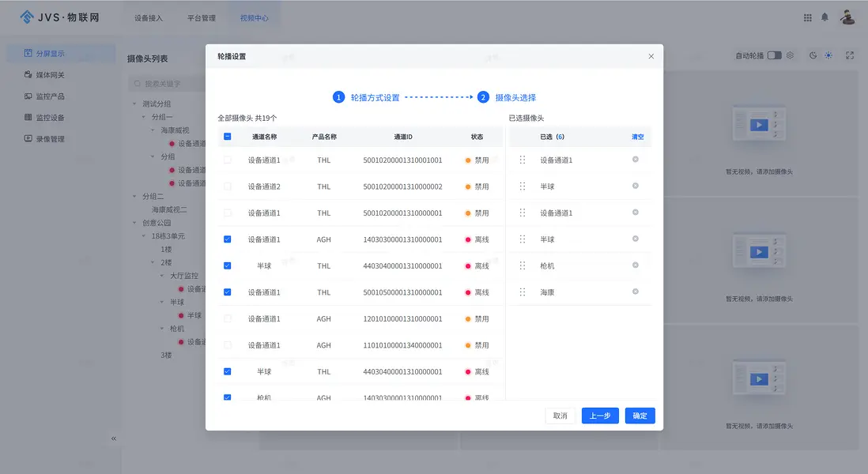Open the 设备接入 top menu
Image resolution: width=868 pixels, height=474 pixels.
pyautogui.click(x=149, y=18)
